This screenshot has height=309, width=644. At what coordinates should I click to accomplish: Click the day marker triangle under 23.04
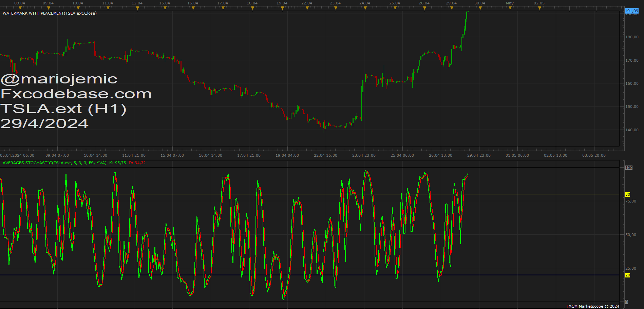tap(336, 8)
